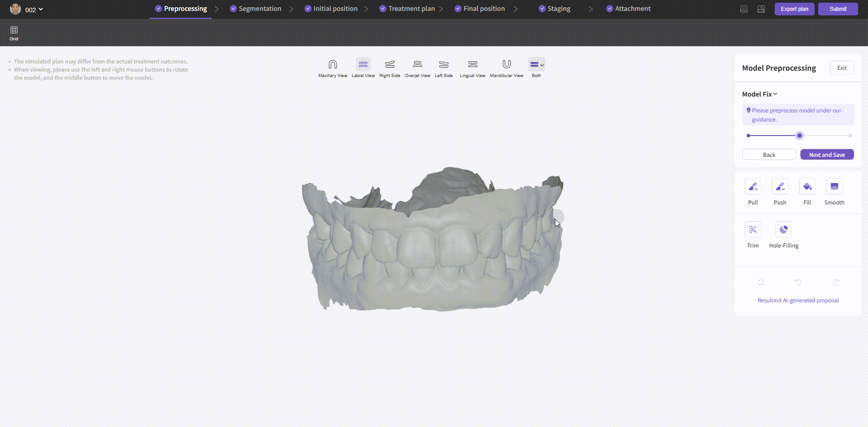The width and height of the screenshot is (868, 427).
Task: Go to the Attachment step tab
Action: tap(628, 9)
